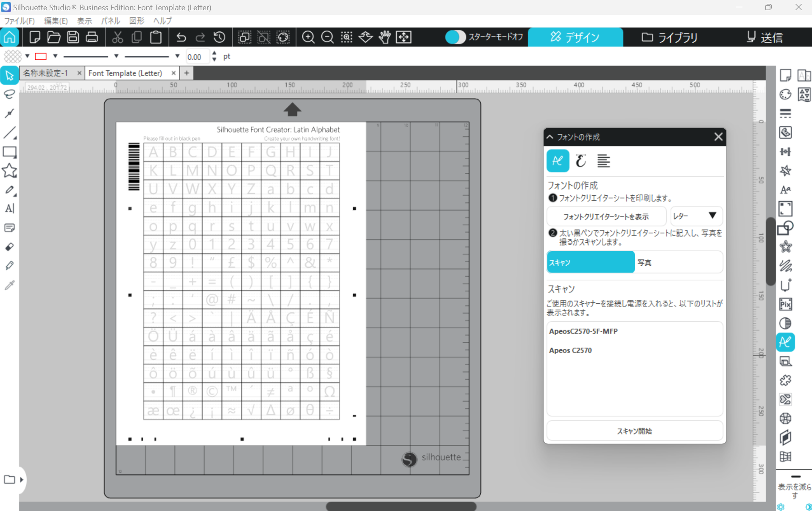Open the 図形 menu
Screen dimensions: 812x511
(x=137, y=21)
